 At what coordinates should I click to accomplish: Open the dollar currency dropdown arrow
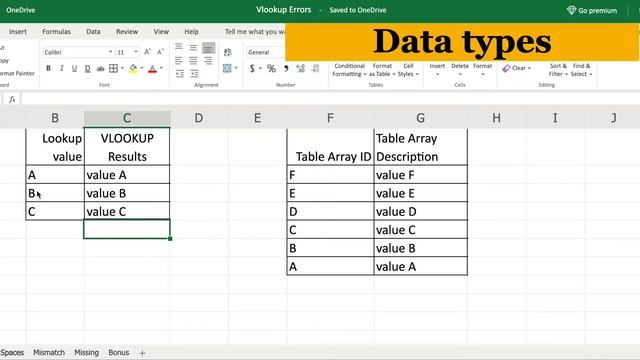[x=260, y=69]
